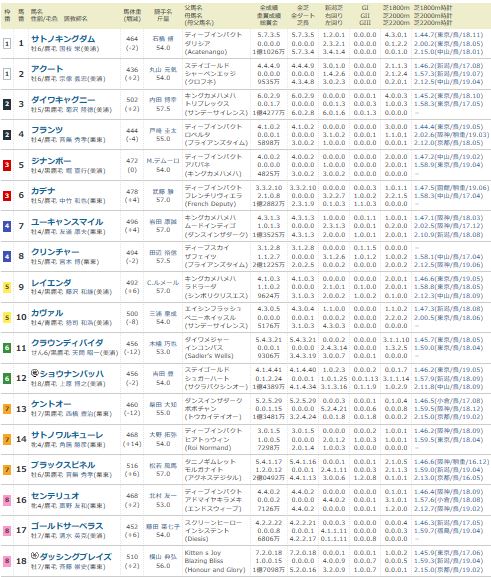Open horse page for ダイワキャグニー
491x577 pixels.
63,100
